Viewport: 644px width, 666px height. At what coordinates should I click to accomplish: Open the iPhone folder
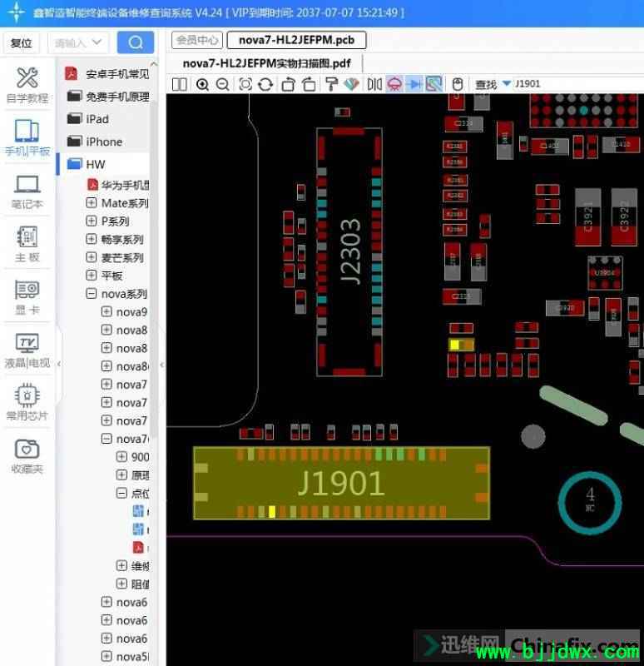coord(95,142)
